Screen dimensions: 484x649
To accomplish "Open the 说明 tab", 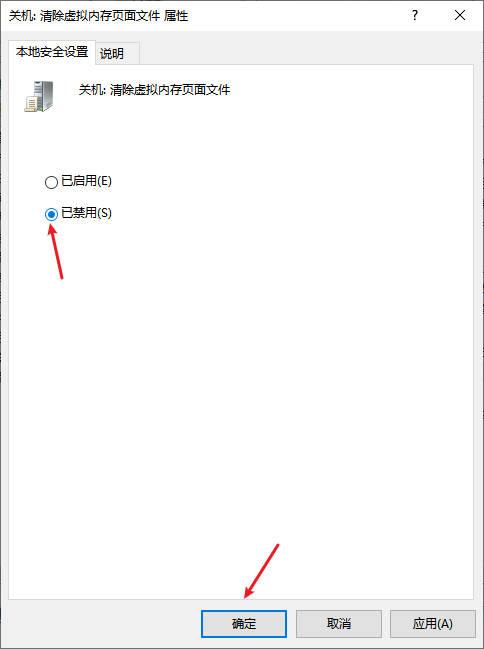I will pyautogui.click(x=112, y=53).
